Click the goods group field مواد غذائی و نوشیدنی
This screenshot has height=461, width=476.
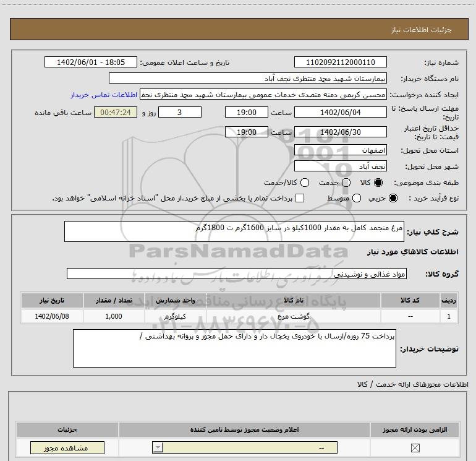click(237, 274)
